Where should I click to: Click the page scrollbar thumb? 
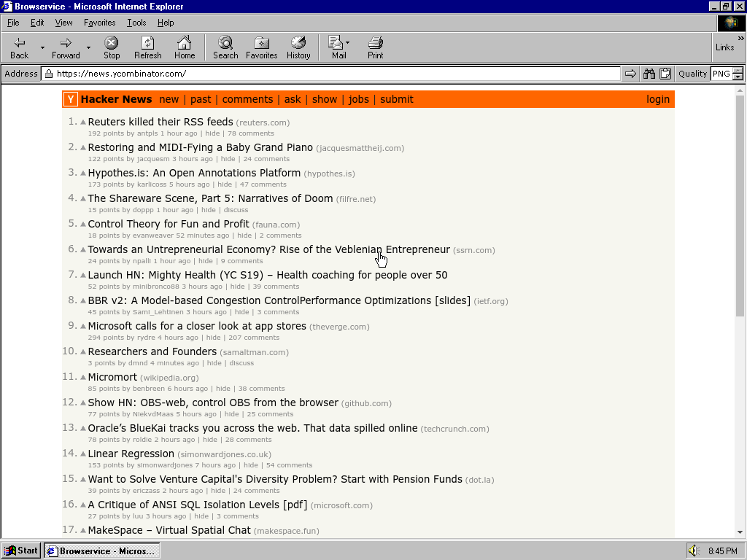[740, 206]
